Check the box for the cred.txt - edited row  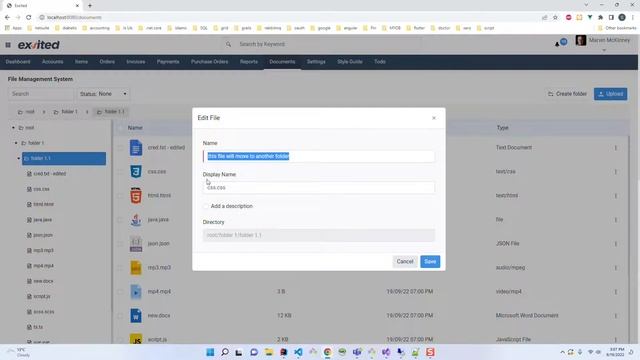point(120,148)
